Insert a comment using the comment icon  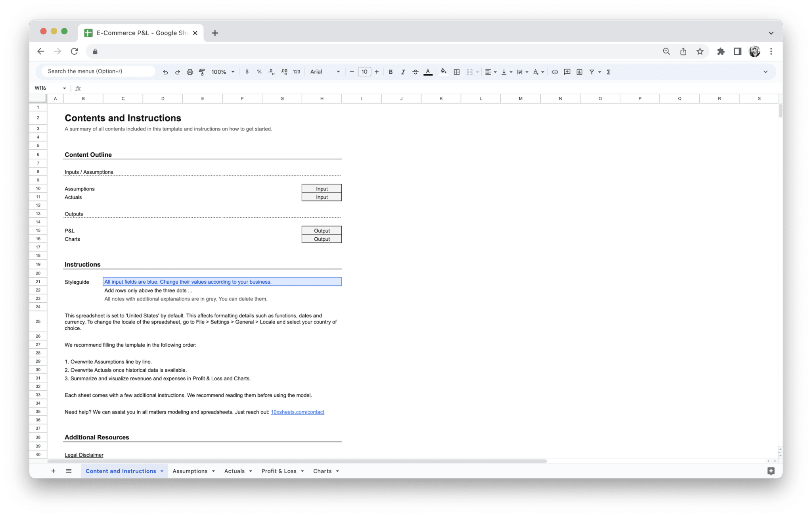(x=567, y=72)
